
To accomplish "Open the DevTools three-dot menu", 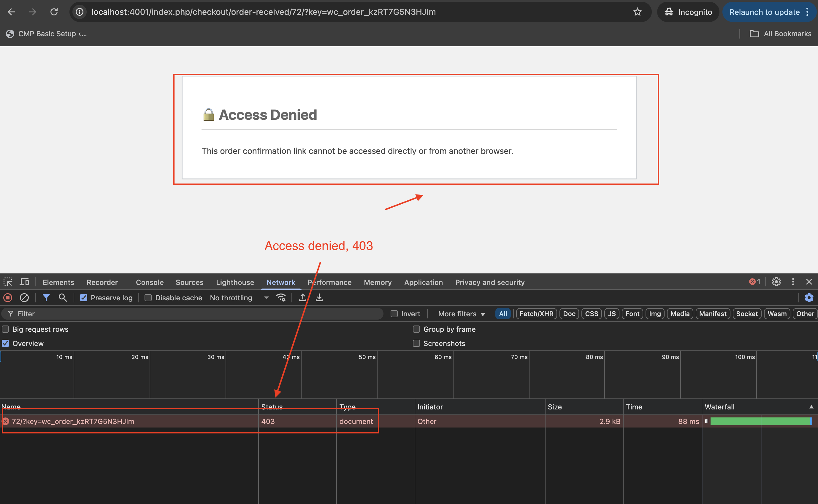I will pos(793,282).
